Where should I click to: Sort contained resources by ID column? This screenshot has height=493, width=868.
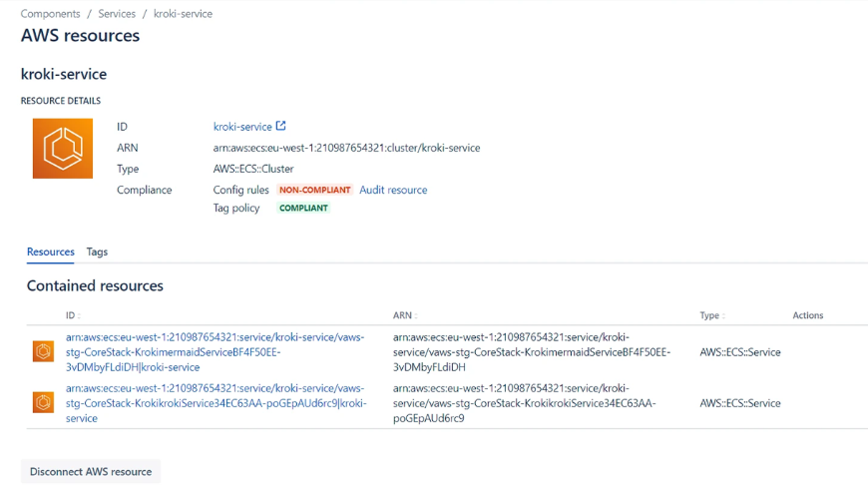73,315
